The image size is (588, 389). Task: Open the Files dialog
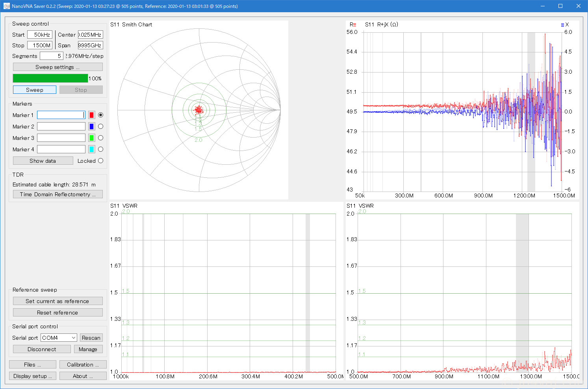click(x=33, y=365)
